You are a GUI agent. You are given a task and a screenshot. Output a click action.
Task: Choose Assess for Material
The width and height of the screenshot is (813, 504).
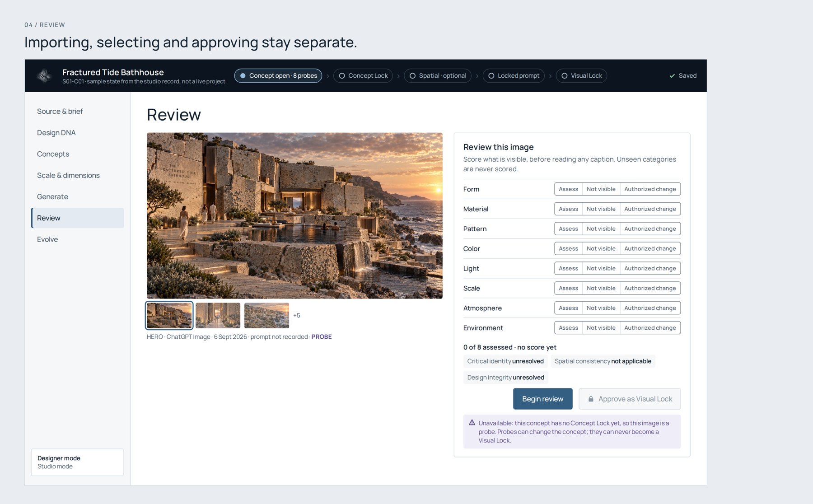pyautogui.click(x=568, y=209)
